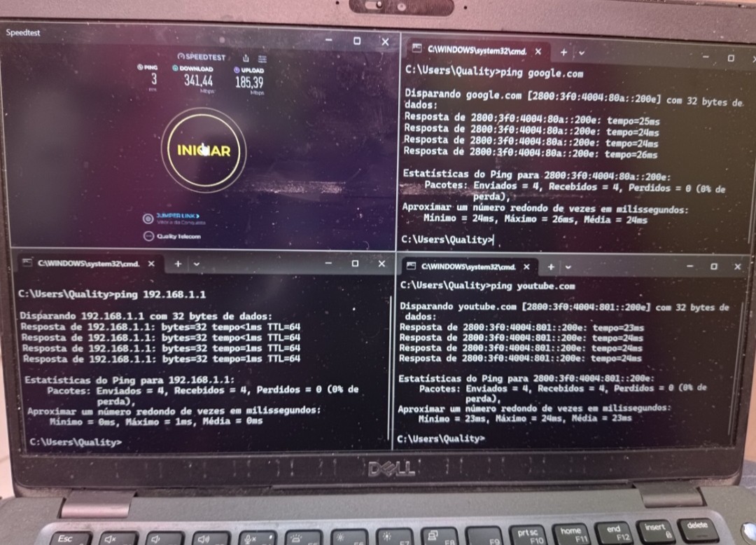The image size is (756, 545).
Task: Click the server globe icon beside Jumper Link
Action: click(x=148, y=219)
